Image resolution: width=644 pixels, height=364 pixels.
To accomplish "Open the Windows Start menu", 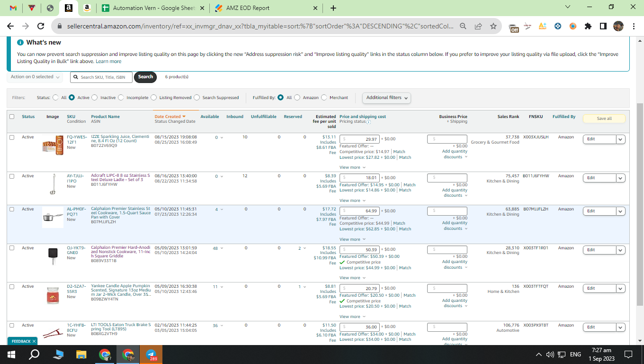I will point(11,354).
